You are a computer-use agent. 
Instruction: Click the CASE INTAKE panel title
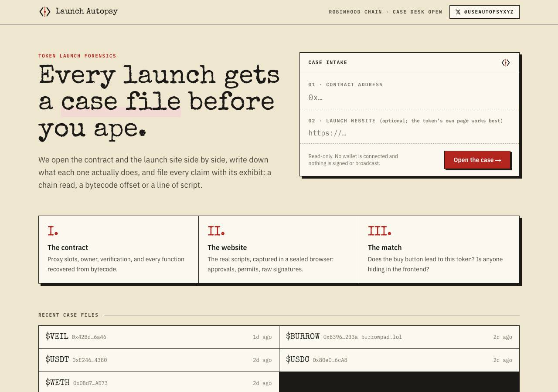click(x=328, y=63)
